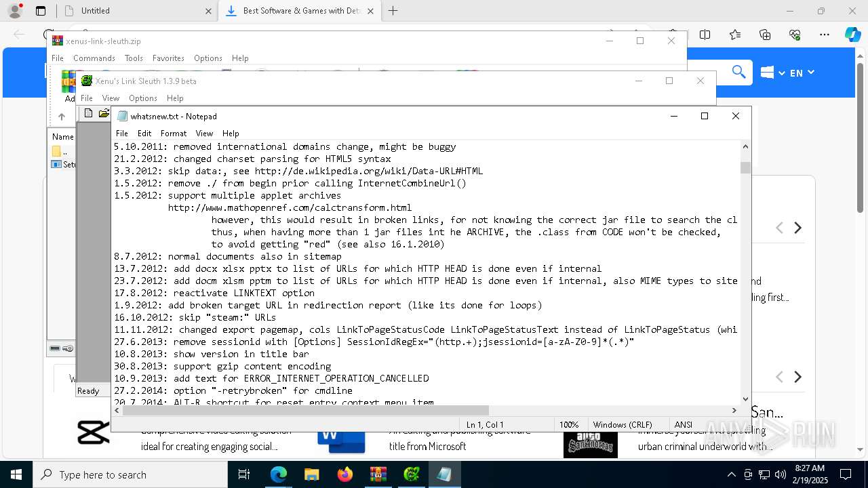This screenshot has width=868, height=488.
Task: Close the Untitled browser tab
Action: (x=208, y=11)
